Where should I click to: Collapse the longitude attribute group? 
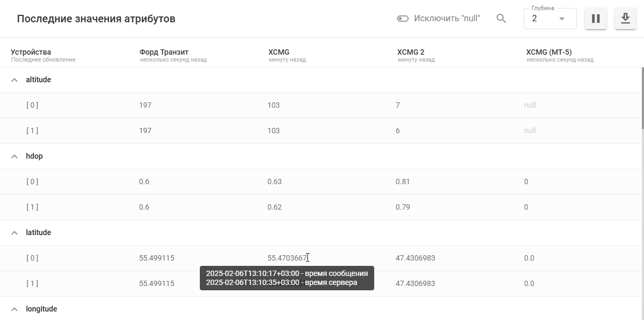click(15, 309)
